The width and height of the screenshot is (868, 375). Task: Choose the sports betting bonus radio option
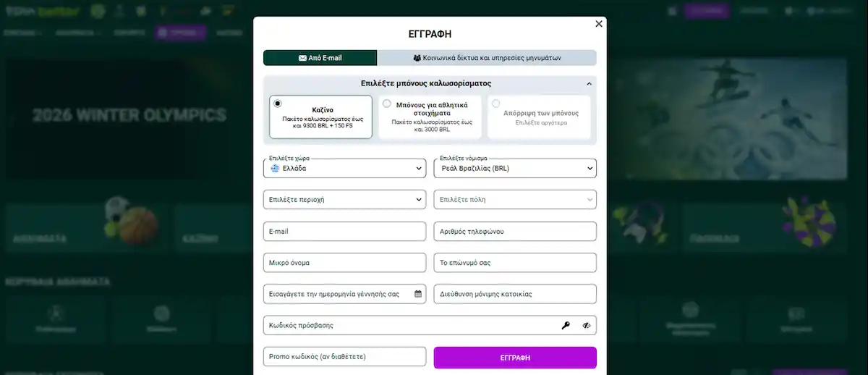[387, 104]
